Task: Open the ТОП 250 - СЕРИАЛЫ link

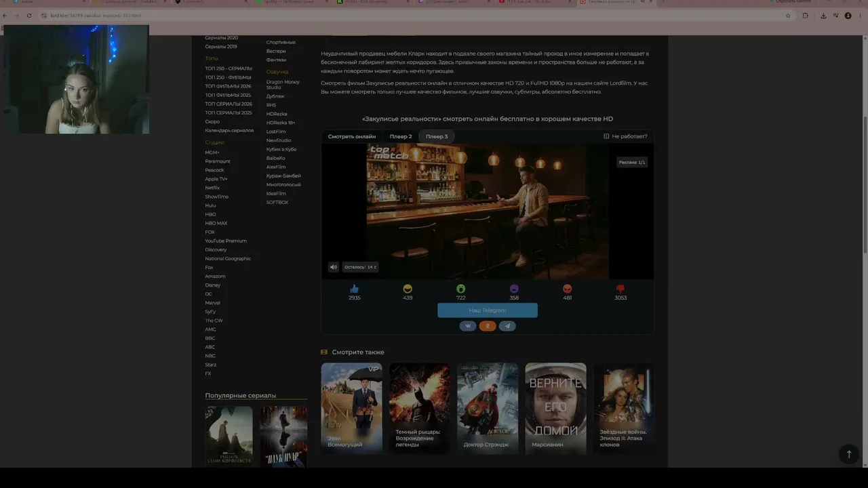Action: [x=229, y=68]
